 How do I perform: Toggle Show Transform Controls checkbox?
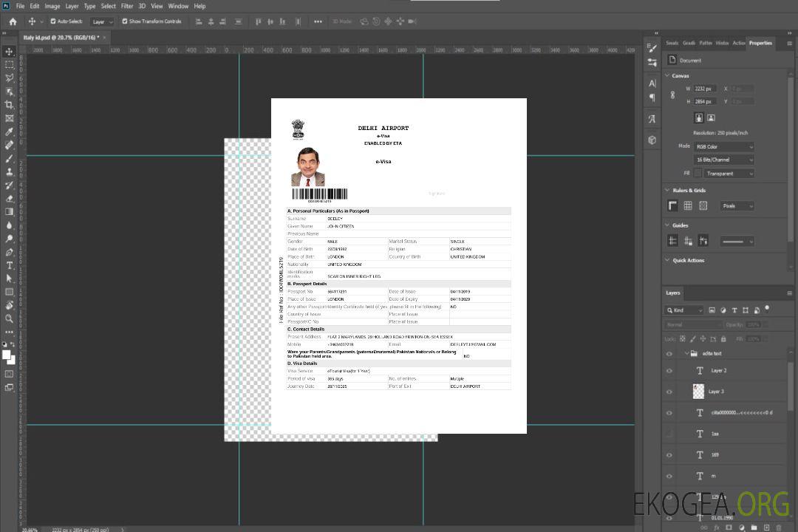tap(125, 21)
